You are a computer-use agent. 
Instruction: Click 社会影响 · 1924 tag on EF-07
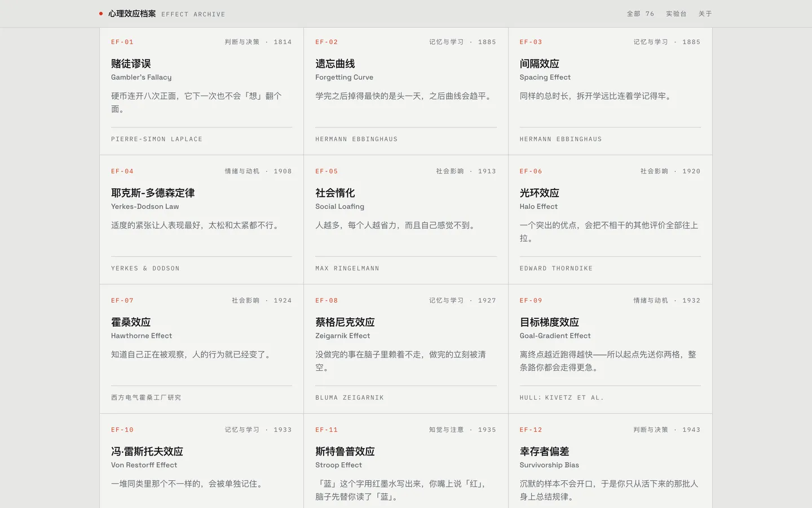(x=262, y=300)
